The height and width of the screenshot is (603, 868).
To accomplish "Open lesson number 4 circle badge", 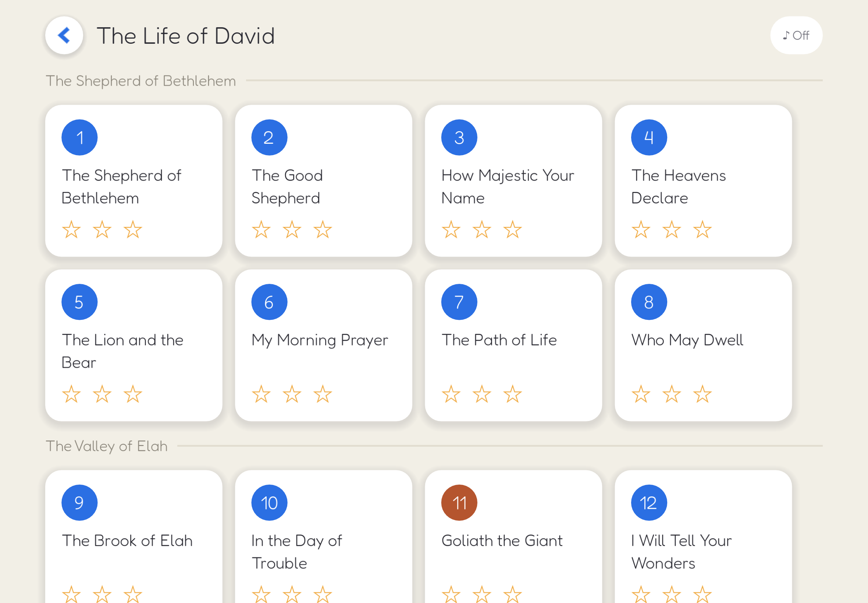I will coord(649,138).
